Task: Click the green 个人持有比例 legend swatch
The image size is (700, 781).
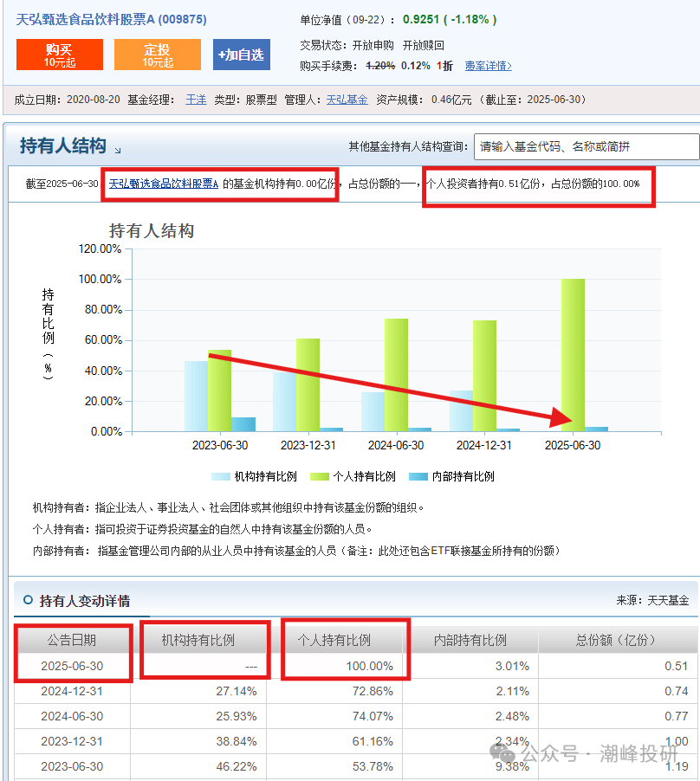Action: click(320, 477)
